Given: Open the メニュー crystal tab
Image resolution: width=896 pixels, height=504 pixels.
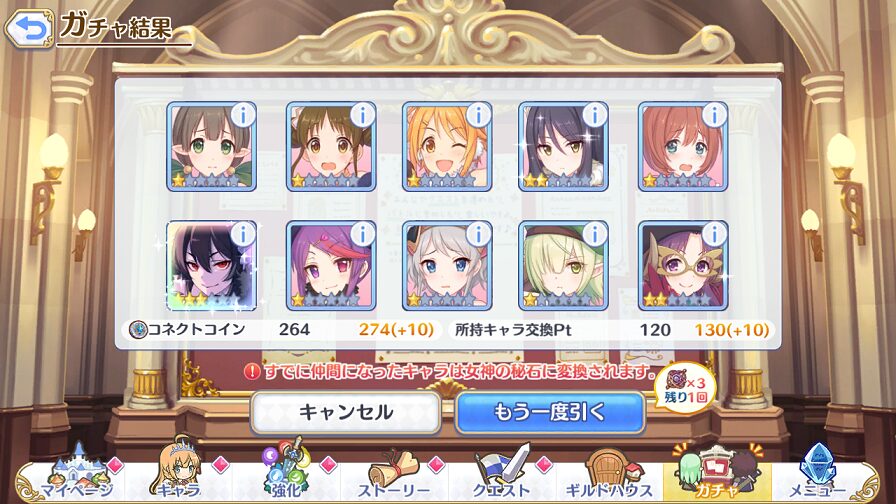Looking at the screenshot, I should click(817, 473).
